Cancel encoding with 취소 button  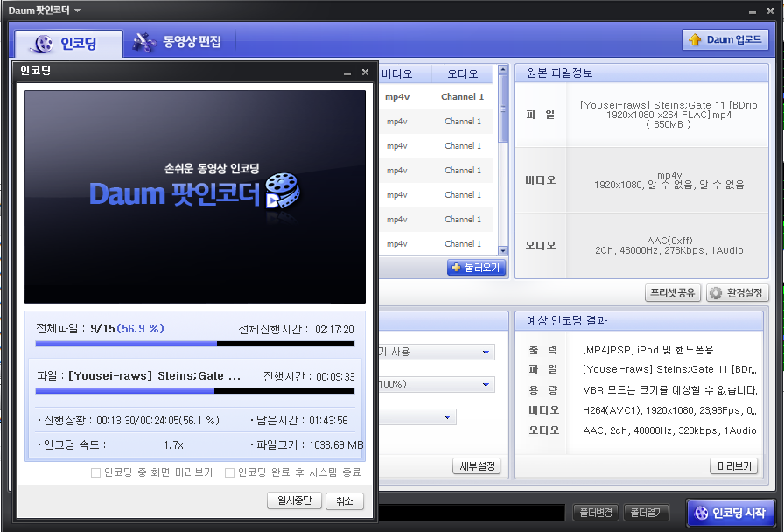tap(345, 500)
